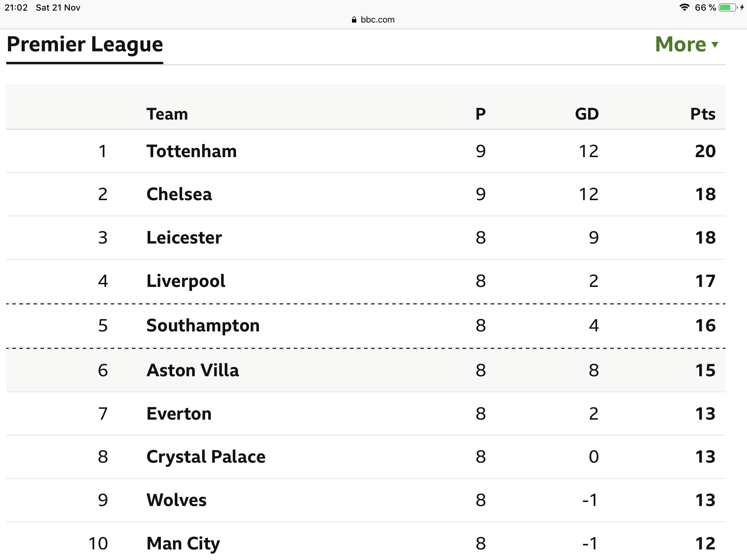This screenshot has width=747, height=560.
Task: Select the Crystal Palace team link
Action: (206, 456)
